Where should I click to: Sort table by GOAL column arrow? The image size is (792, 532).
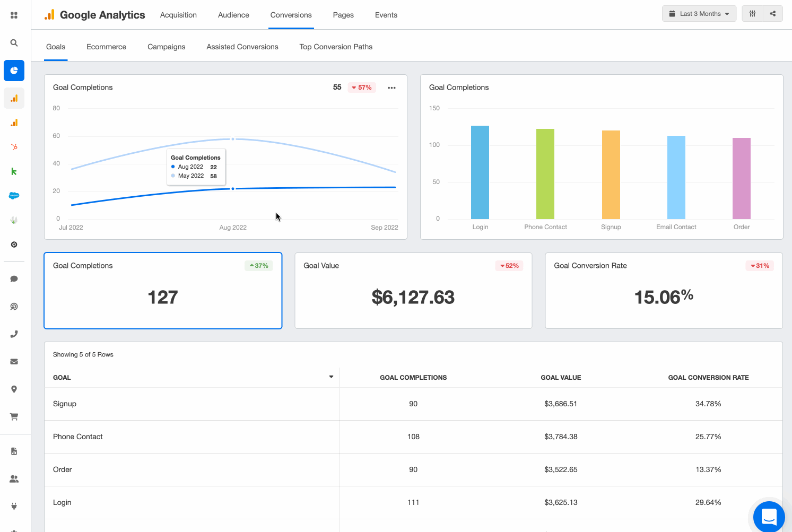pos(331,377)
